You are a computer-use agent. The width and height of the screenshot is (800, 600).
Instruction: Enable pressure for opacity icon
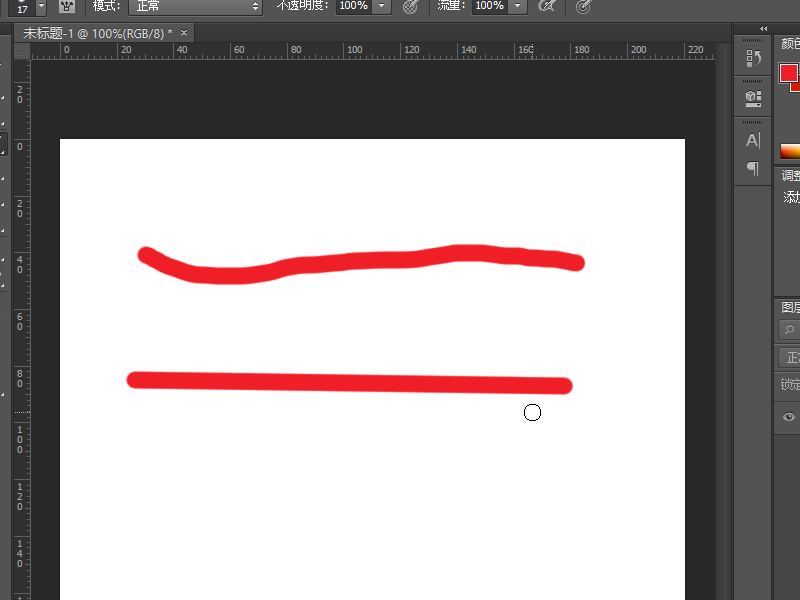(x=409, y=7)
